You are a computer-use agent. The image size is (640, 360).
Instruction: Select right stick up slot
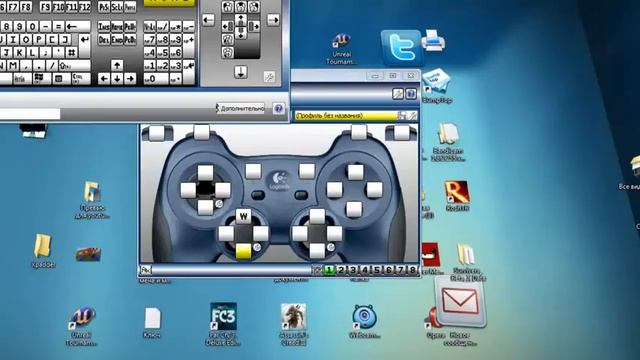click(x=317, y=217)
